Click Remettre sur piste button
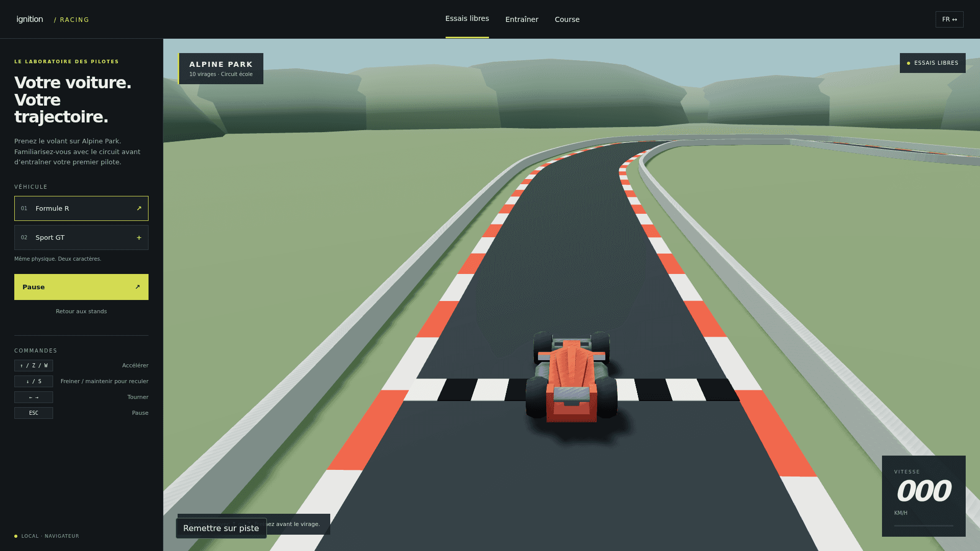This screenshot has width=980, height=551. (221, 528)
